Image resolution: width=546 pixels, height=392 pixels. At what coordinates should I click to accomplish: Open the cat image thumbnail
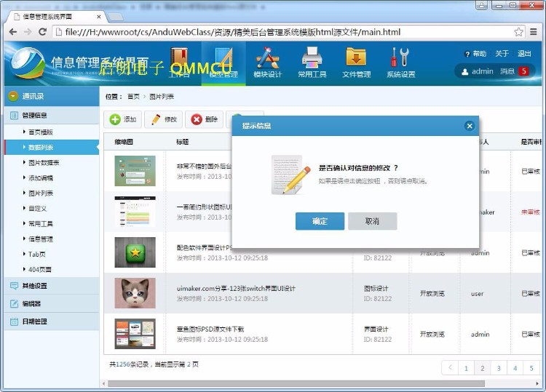click(135, 293)
